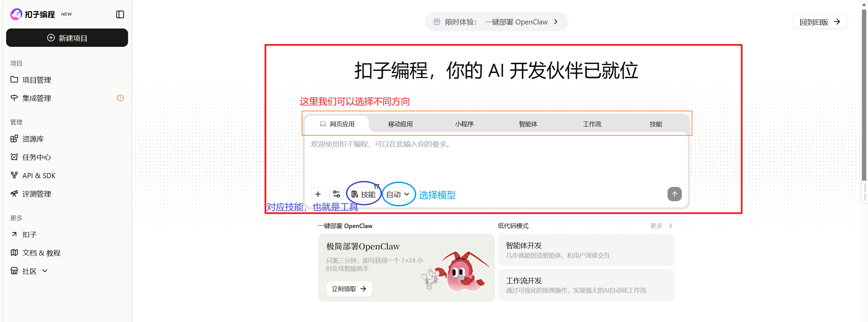Switch to the 移动应用 tab
This screenshot has width=868, height=322.
click(x=401, y=124)
